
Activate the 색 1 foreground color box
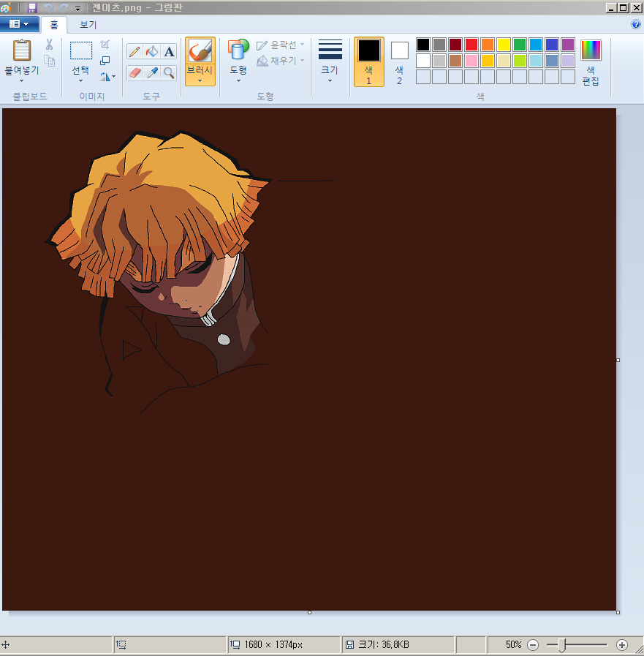tap(368, 61)
